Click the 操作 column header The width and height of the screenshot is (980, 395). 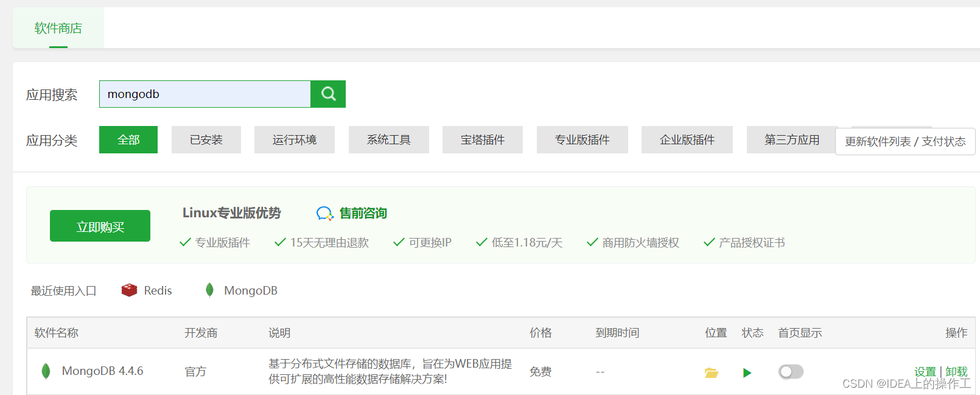point(956,333)
